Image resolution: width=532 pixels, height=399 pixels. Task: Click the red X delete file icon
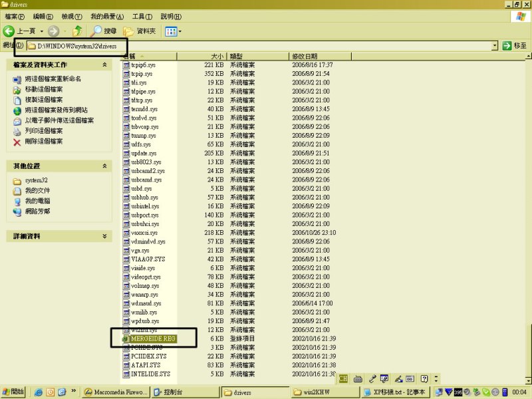click(17, 142)
